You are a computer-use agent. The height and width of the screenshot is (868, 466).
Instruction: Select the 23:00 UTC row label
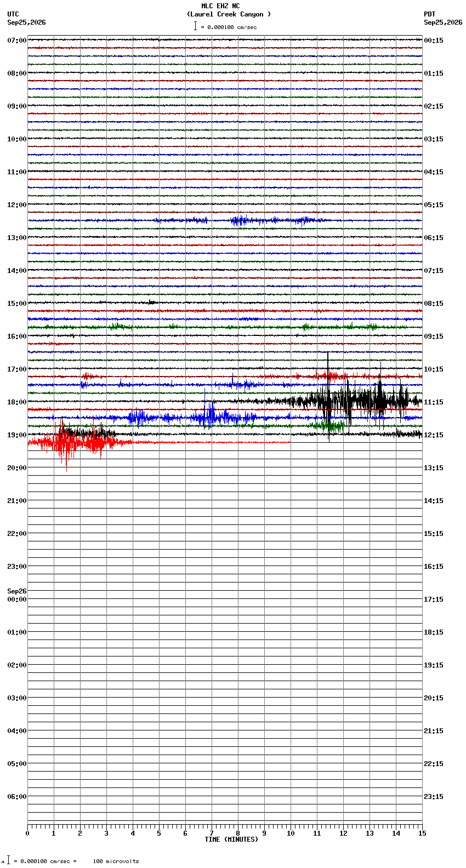point(17,567)
